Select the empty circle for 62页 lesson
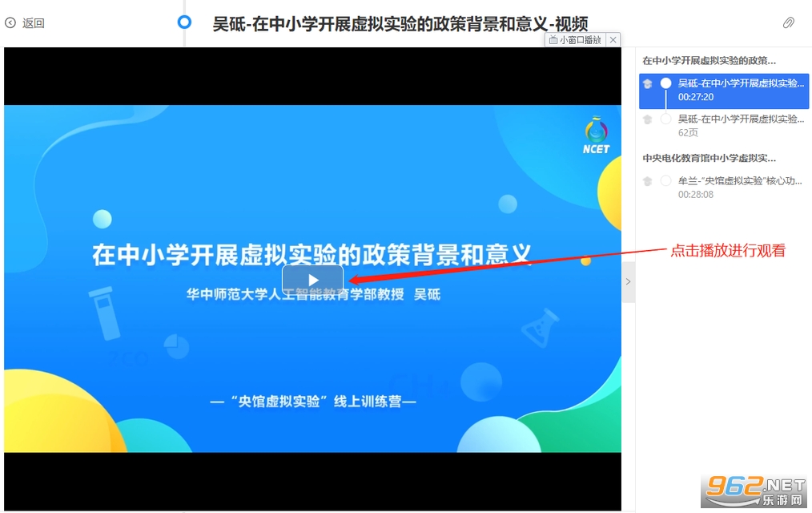The image size is (812, 513). coord(666,119)
